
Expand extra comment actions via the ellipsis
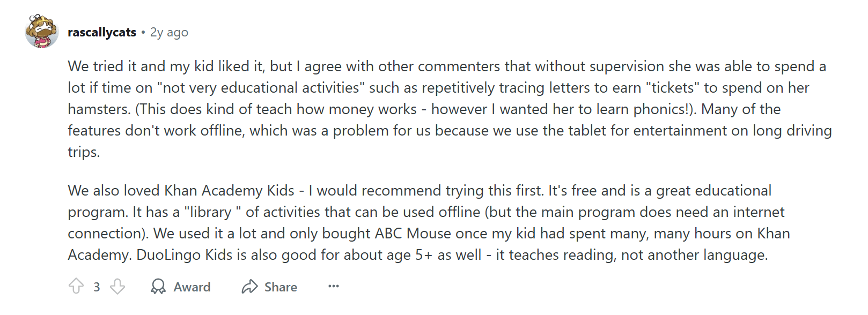[333, 286]
